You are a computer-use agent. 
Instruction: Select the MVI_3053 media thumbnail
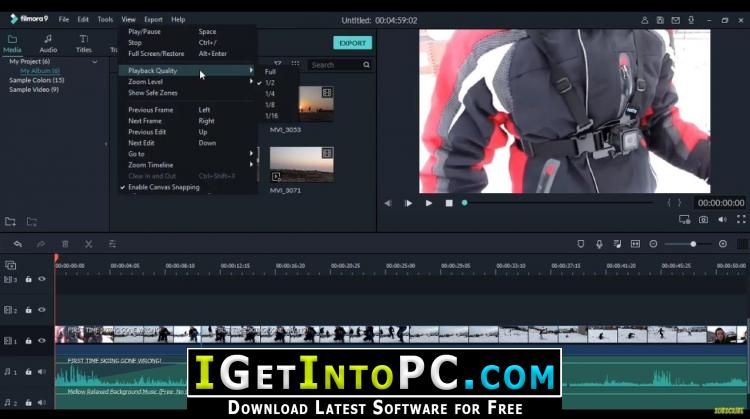(316, 103)
